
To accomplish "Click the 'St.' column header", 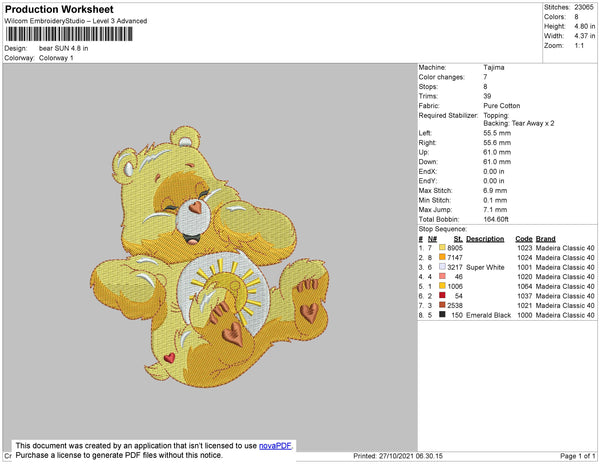I will 458,239.
